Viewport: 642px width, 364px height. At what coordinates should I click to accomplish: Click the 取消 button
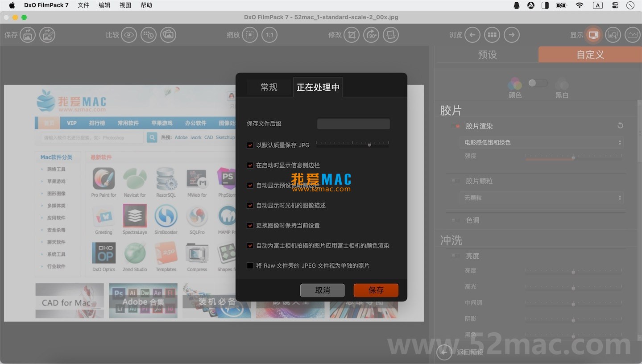(x=323, y=290)
